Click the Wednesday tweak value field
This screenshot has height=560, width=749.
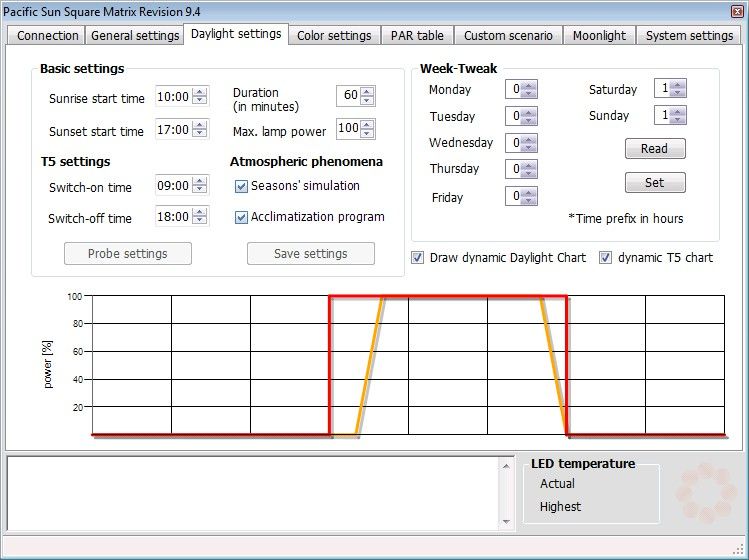click(x=514, y=142)
